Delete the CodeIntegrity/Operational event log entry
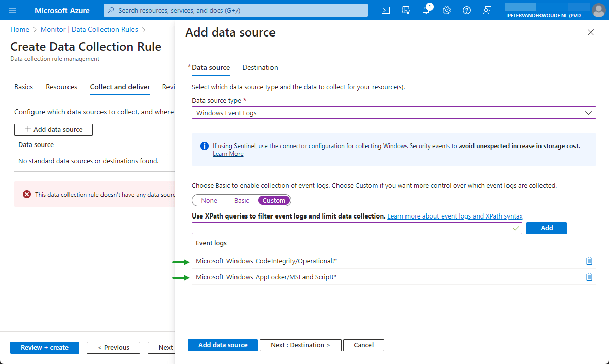 click(x=589, y=260)
